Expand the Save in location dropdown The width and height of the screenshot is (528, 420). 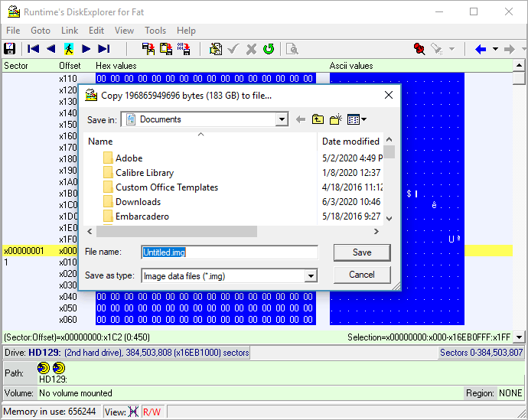(x=282, y=119)
